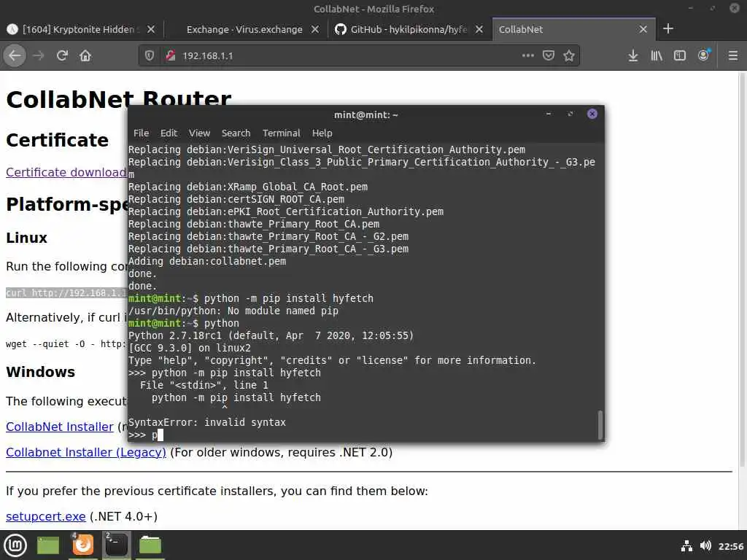This screenshot has height=560, width=747.
Task: Toggle the sidebars icon
Action: (680, 55)
